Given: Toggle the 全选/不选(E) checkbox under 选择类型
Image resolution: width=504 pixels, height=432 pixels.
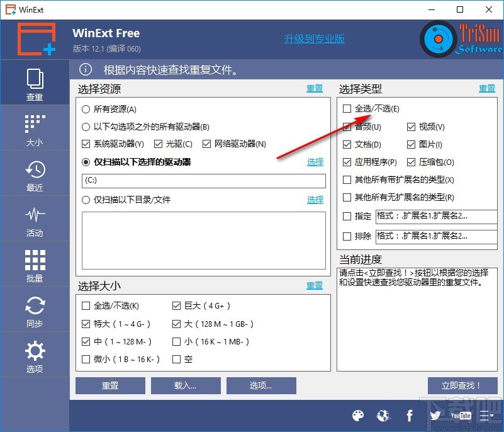Looking at the screenshot, I should point(347,108).
